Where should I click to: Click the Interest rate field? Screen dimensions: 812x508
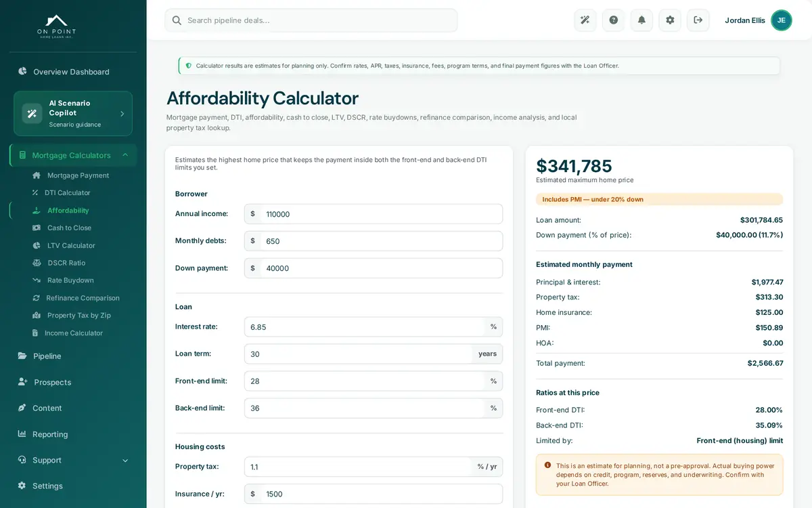(374, 326)
